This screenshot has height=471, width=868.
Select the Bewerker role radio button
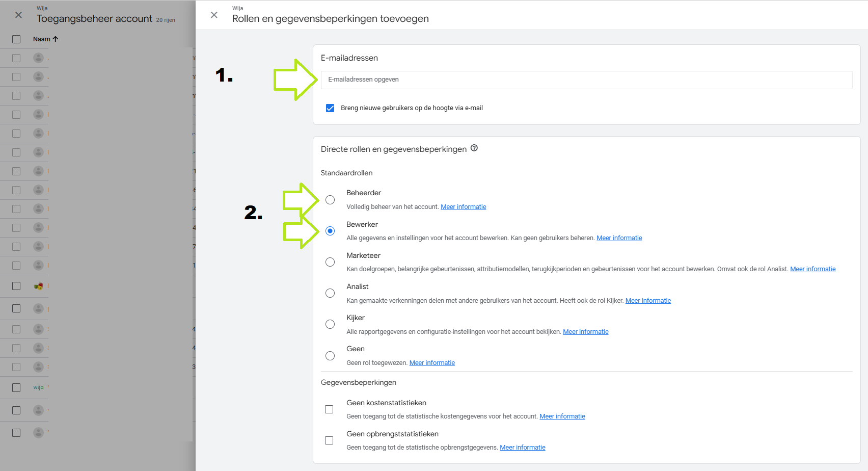(330, 231)
